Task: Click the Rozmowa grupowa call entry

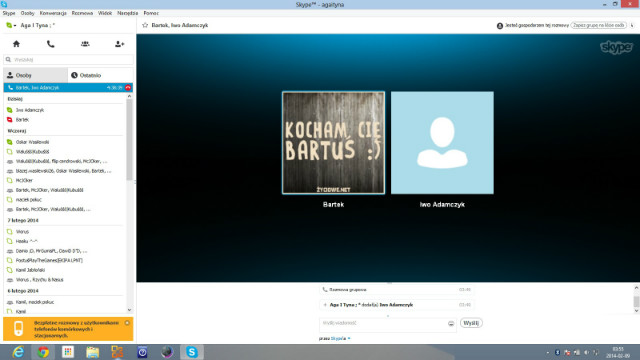Action: [x=396, y=290]
